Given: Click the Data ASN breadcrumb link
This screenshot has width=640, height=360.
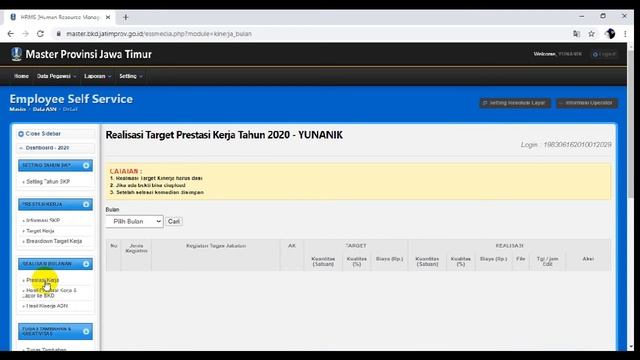Looking at the screenshot, I should (44, 109).
